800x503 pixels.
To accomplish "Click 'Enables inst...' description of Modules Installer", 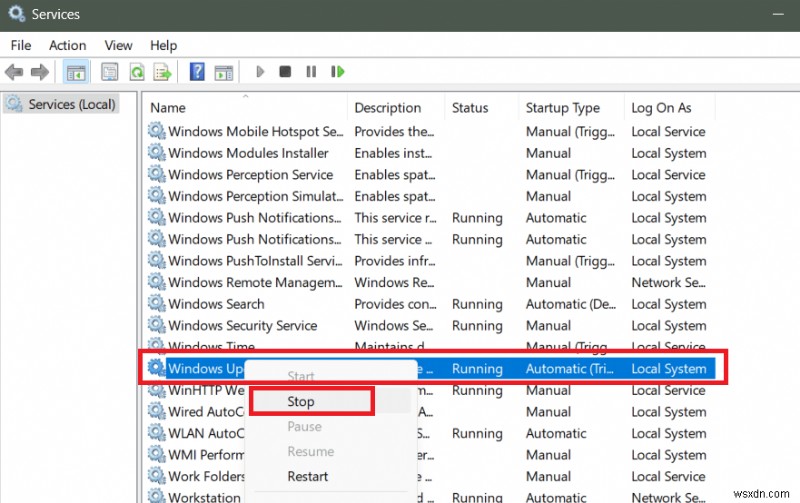I will coord(393,153).
